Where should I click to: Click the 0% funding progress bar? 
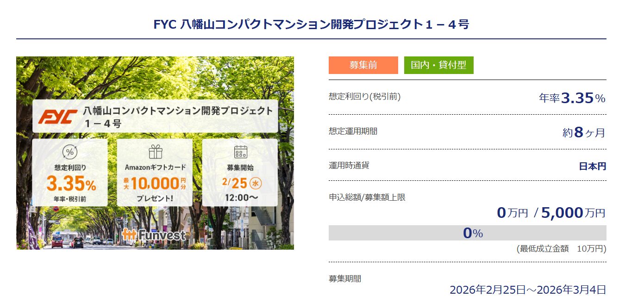click(467, 233)
